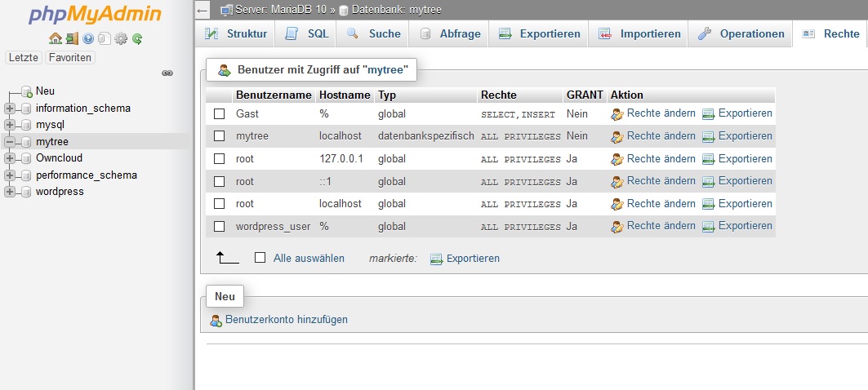The height and width of the screenshot is (390, 868).
Task: Open settings gear icon in sidebar
Action: pyautogui.click(x=121, y=38)
